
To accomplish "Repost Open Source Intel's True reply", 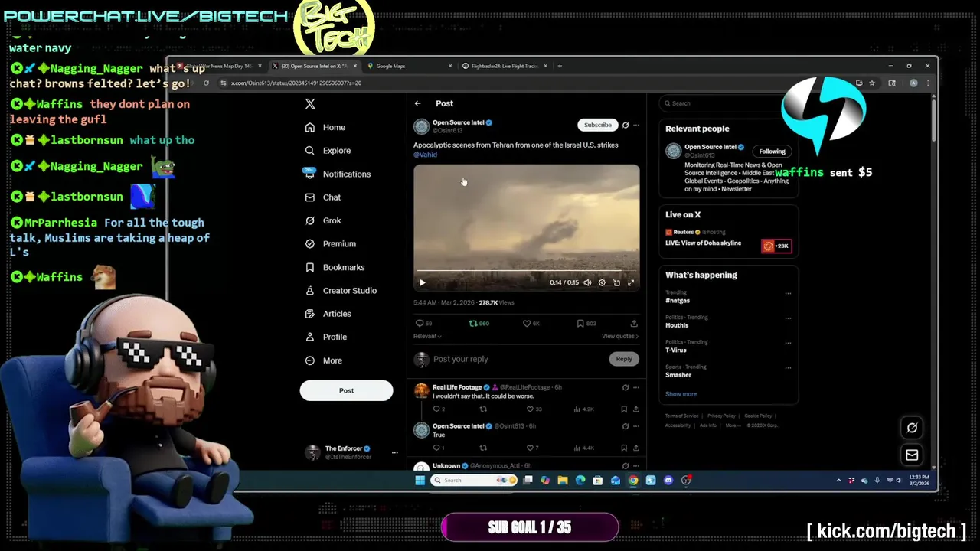I will pos(482,448).
